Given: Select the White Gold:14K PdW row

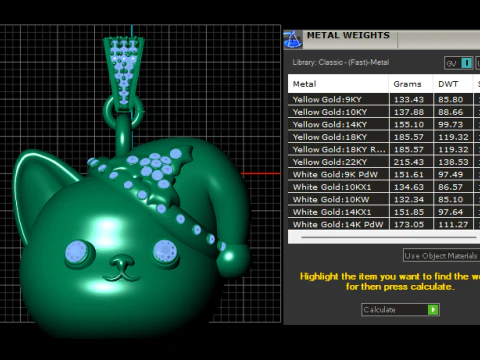Looking at the screenshot, I should (384, 224).
